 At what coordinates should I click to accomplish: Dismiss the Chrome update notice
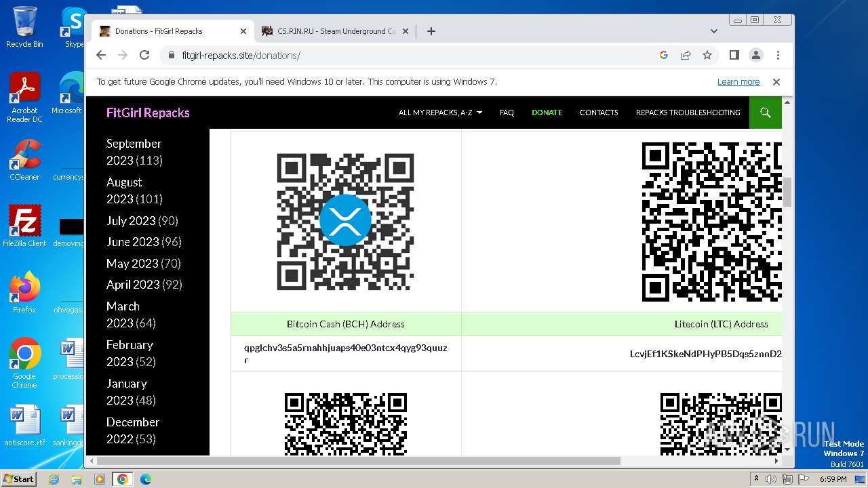776,81
